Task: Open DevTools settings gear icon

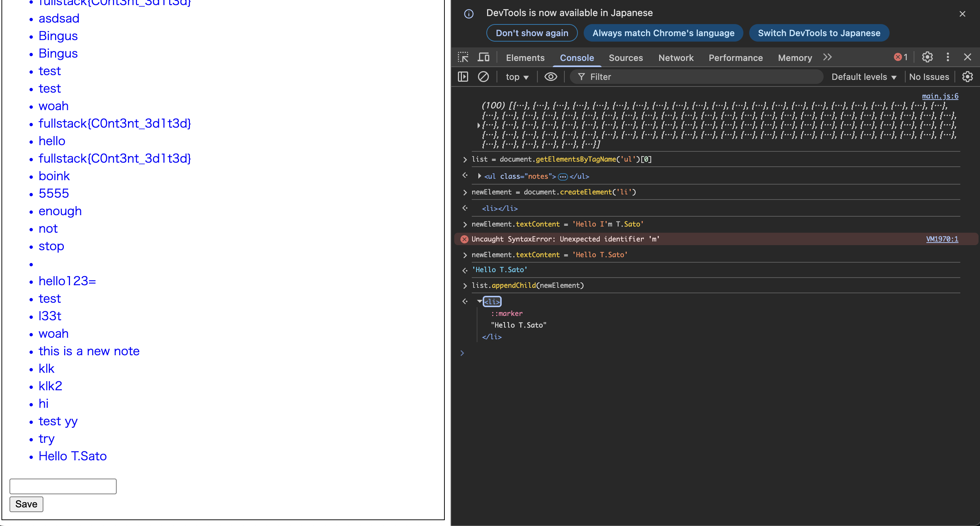Action: (927, 58)
